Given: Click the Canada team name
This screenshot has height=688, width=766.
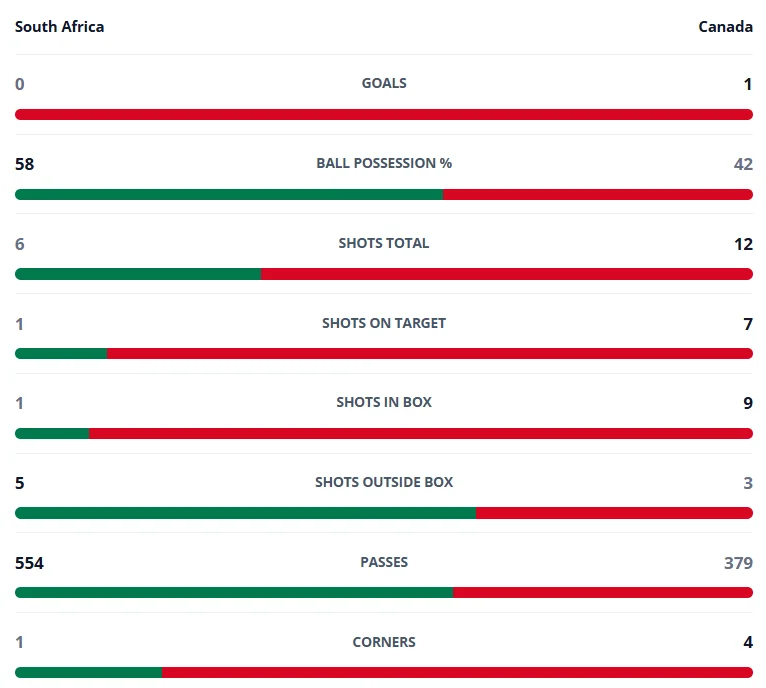Looking at the screenshot, I should tap(725, 26).
